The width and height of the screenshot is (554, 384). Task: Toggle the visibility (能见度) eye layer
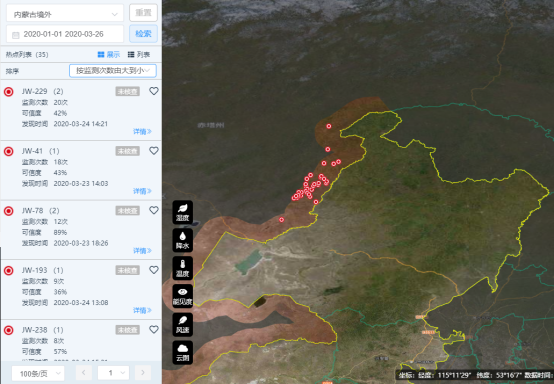click(183, 296)
